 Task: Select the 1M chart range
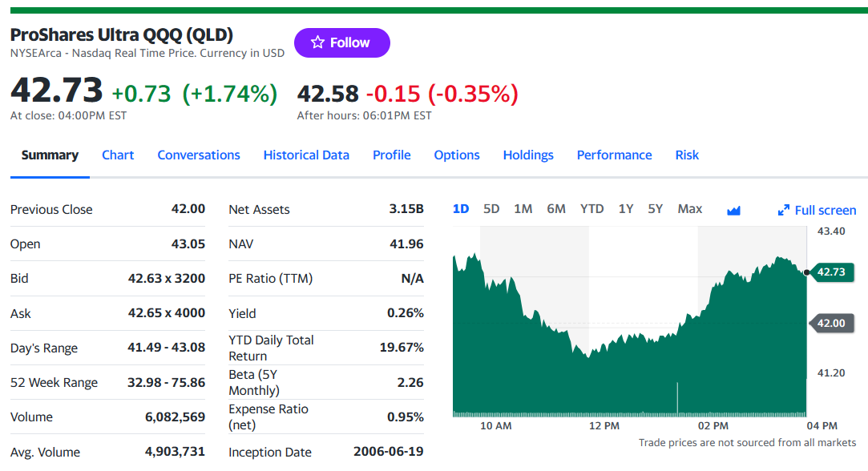click(523, 209)
